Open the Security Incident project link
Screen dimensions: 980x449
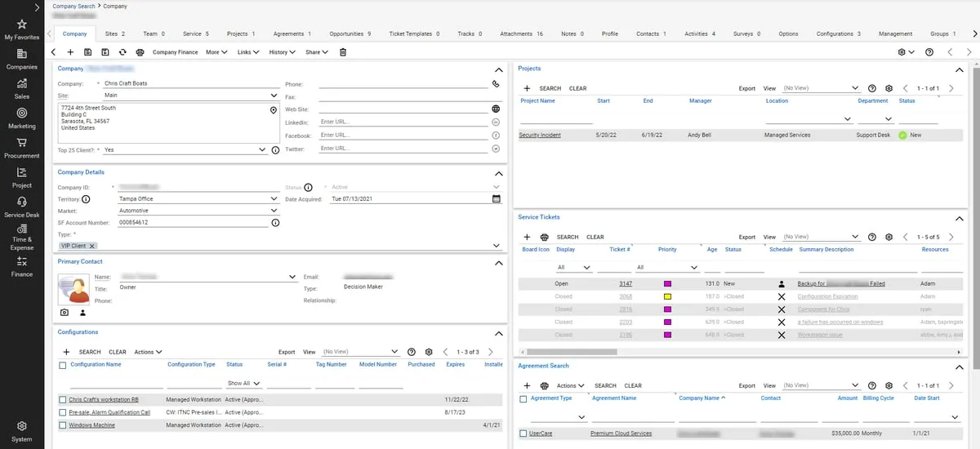pyautogui.click(x=540, y=135)
